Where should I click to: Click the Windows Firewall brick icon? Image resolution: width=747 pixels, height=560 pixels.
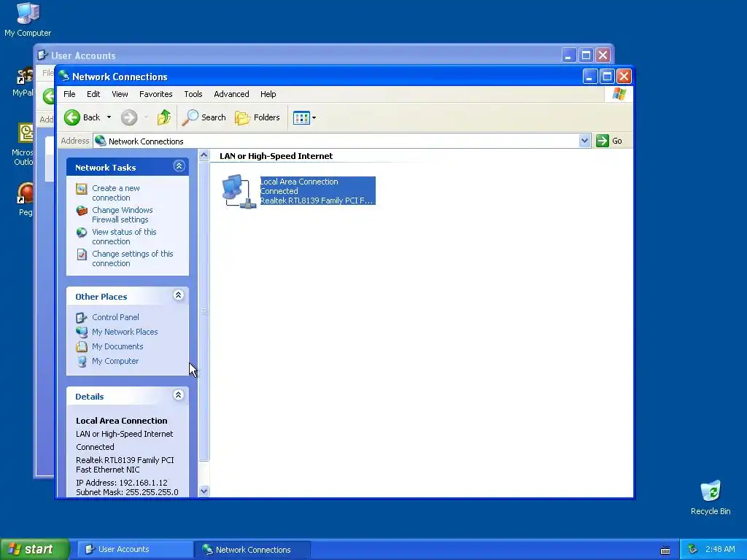pyautogui.click(x=82, y=211)
